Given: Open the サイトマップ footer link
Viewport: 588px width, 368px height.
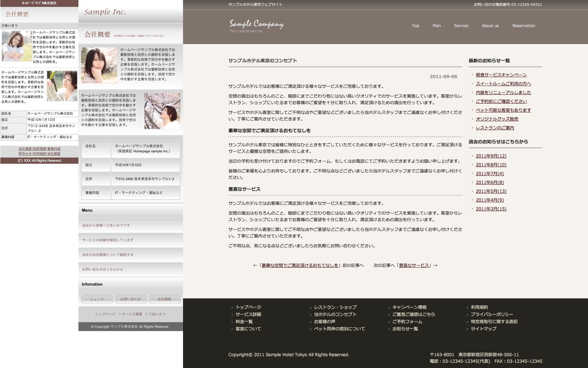Looking at the screenshot, I should point(483,329).
